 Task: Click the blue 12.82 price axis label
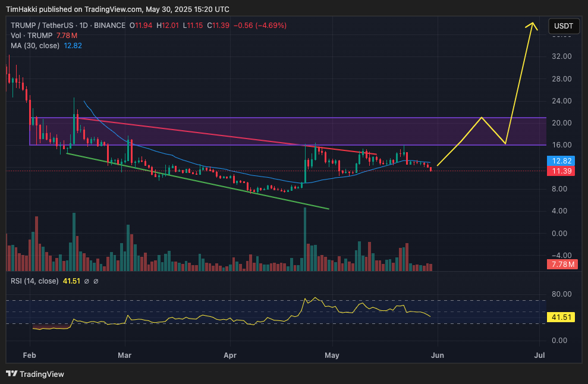pyautogui.click(x=561, y=161)
